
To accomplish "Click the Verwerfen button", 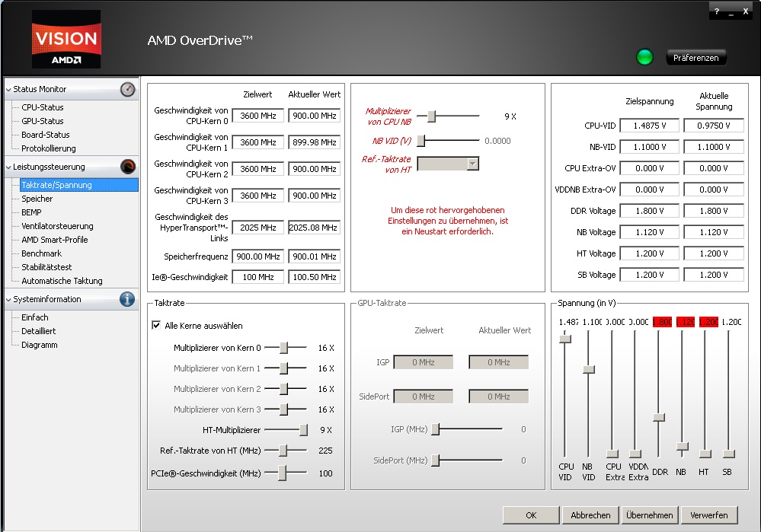I will [708, 515].
